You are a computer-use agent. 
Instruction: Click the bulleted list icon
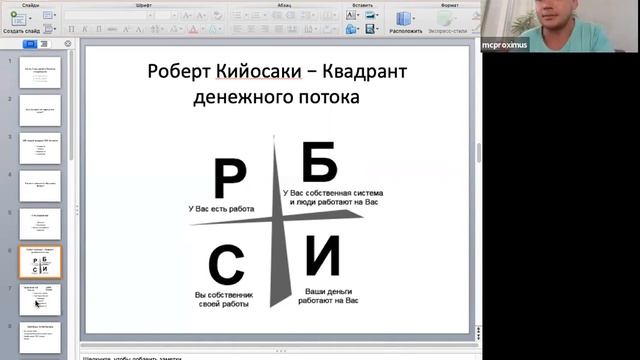(237, 16)
